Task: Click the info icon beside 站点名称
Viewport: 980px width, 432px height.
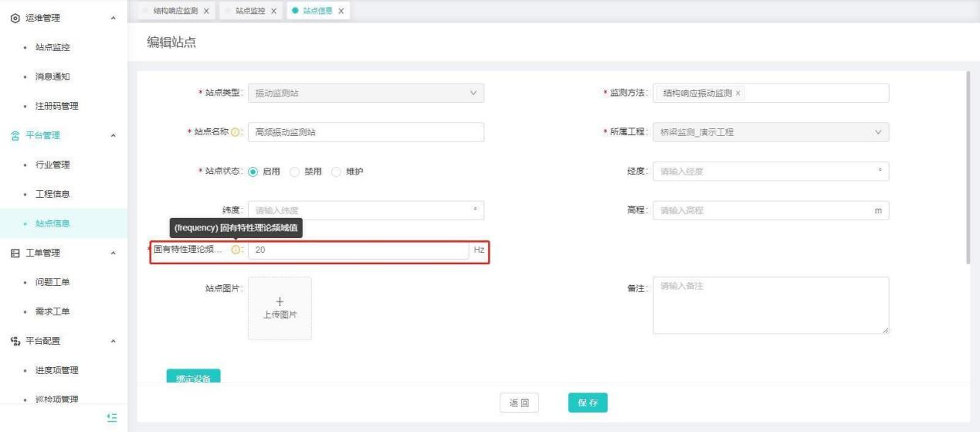Action: [236, 132]
